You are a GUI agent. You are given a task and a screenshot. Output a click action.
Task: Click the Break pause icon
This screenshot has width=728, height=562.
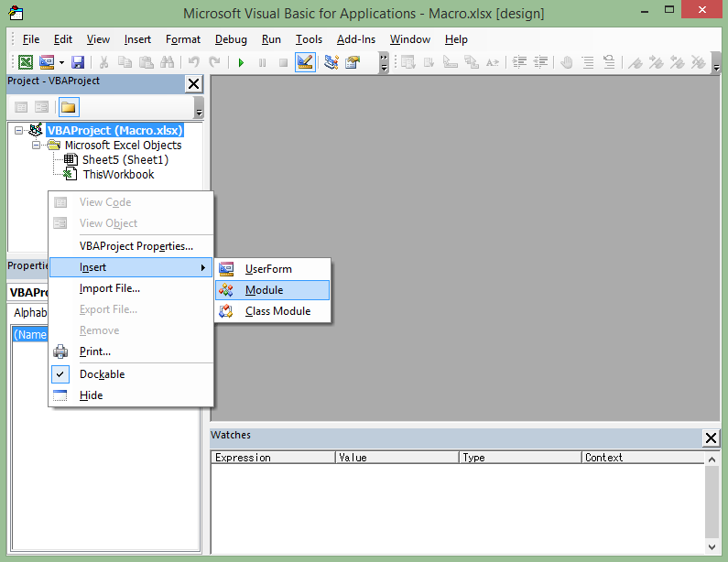tap(262, 62)
